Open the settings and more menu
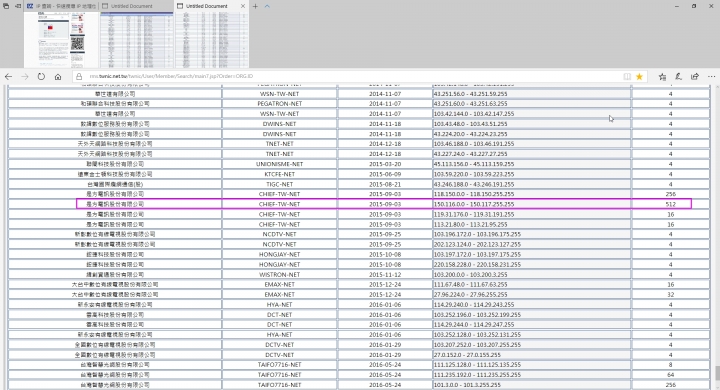Screen dimensions: 720x390 click(x=711, y=77)
